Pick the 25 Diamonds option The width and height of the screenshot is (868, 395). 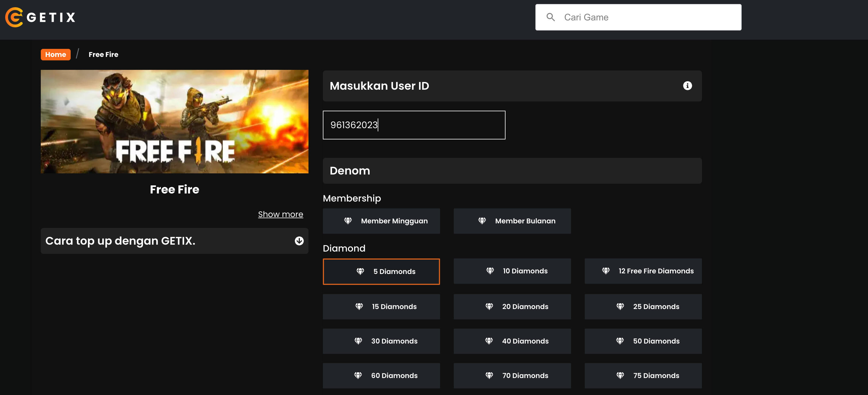(643, 307)
